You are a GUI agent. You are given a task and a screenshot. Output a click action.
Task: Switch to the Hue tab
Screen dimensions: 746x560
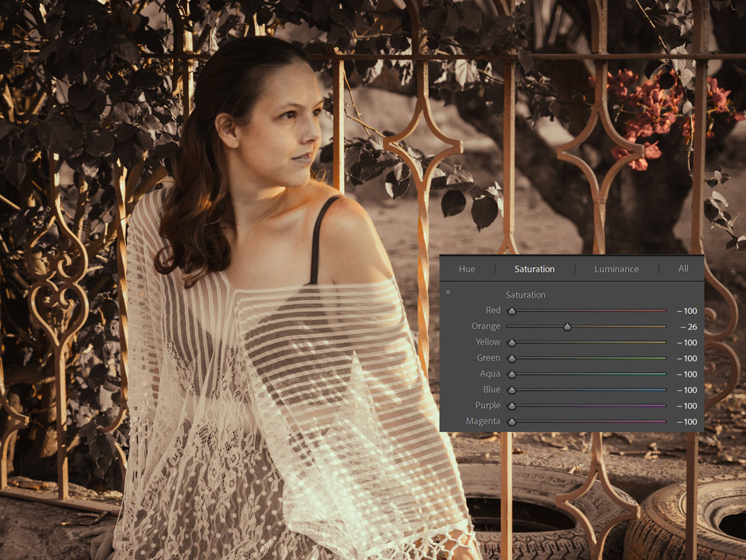click(467, 269)
